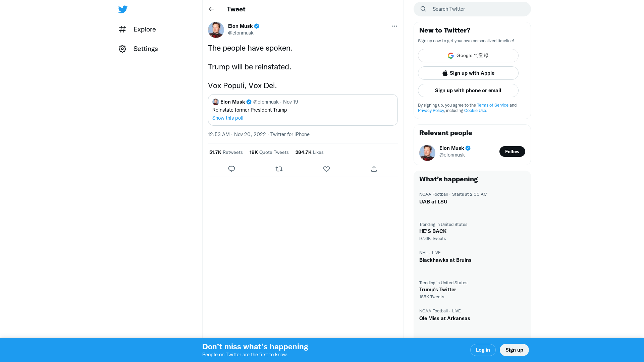Follow Elon Musk in Relevant people

[x=512, y=152]
